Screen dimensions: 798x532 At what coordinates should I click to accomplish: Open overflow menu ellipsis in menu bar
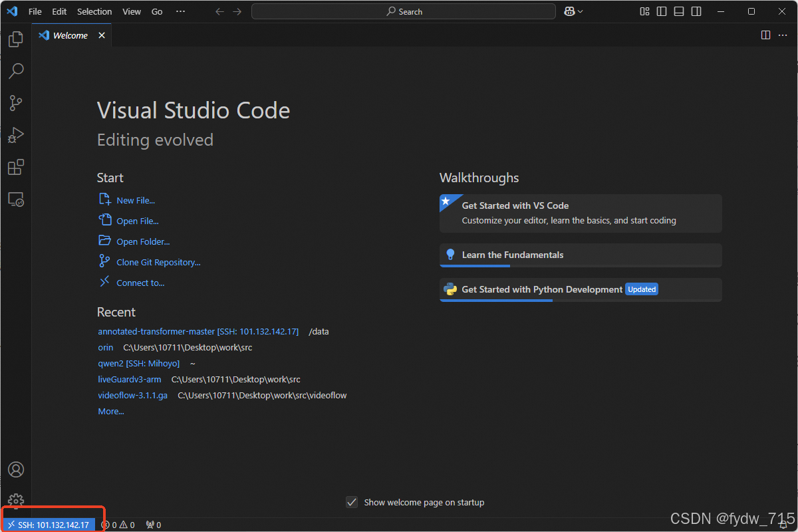coord(180,11)
